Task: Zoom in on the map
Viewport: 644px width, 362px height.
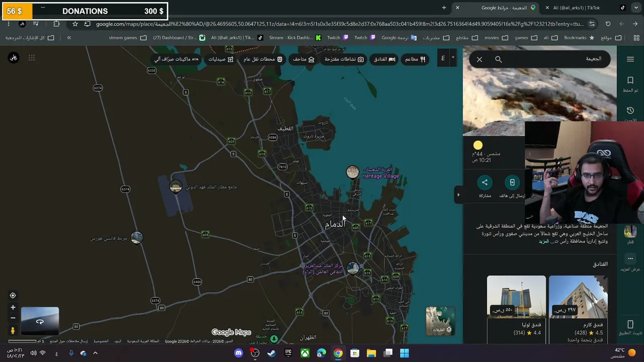Action: (13, 308)
